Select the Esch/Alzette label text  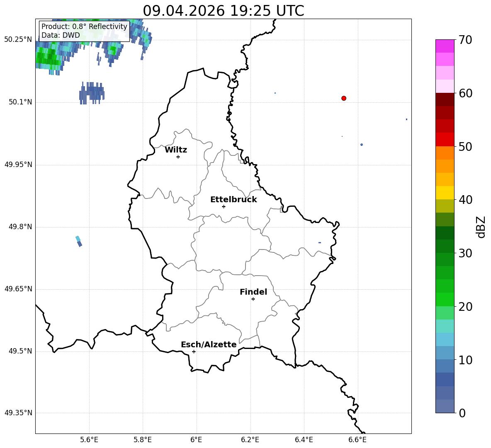tap(209, 344)
